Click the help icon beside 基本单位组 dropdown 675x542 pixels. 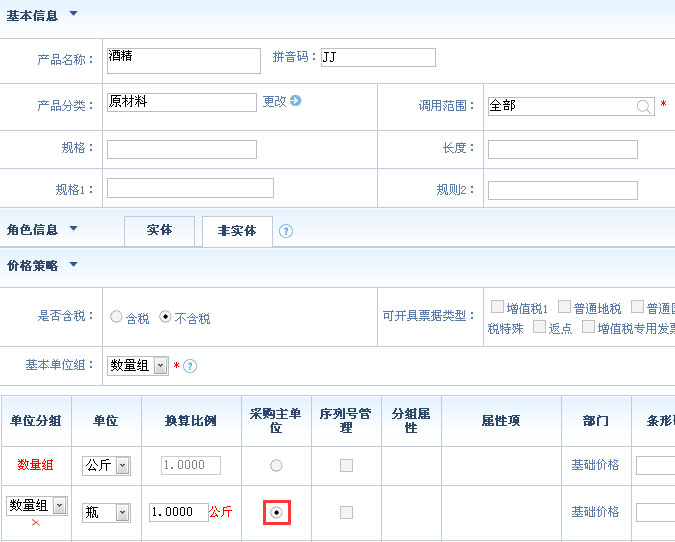[190, 366]
